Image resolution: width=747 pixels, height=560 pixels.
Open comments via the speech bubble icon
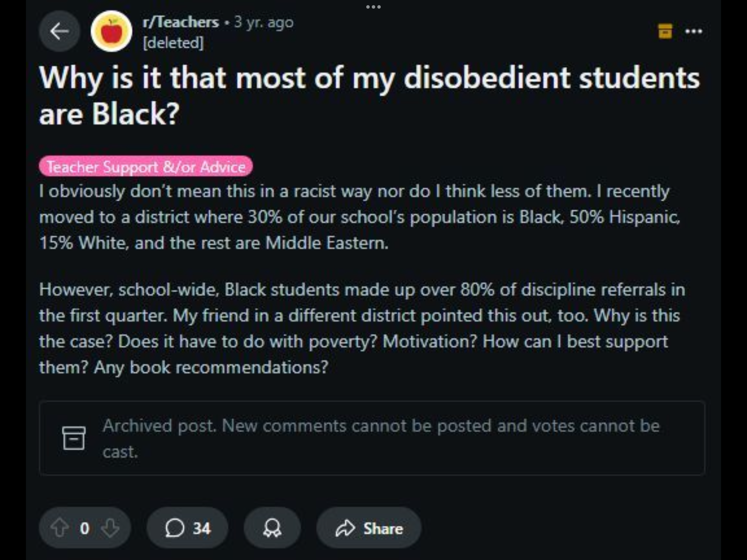[x=174, y=528]
